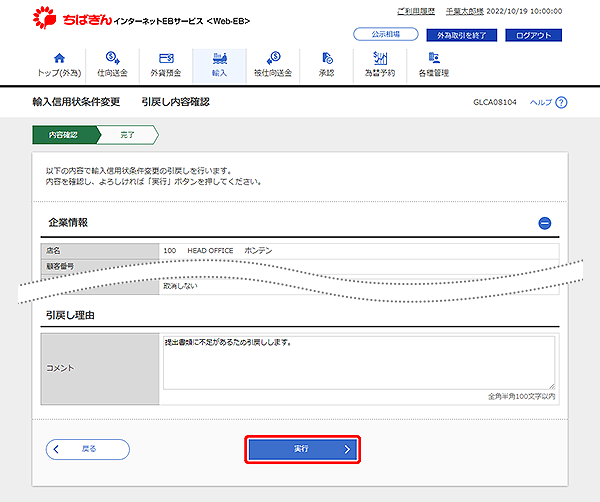The width and height of the screenshot is (600, 502).
Task: Click the 完了 step indicator
Action: click(x=128, y=135)
